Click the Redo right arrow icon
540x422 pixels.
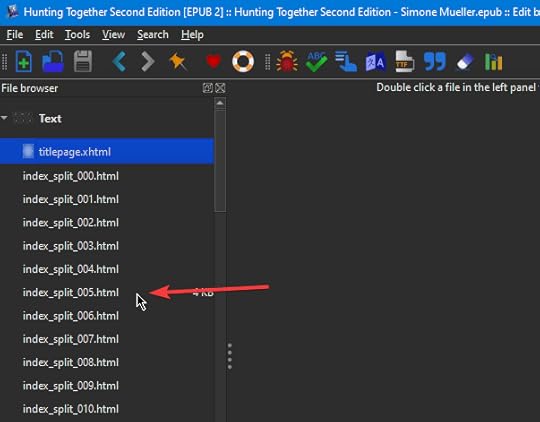click(148, 62)
